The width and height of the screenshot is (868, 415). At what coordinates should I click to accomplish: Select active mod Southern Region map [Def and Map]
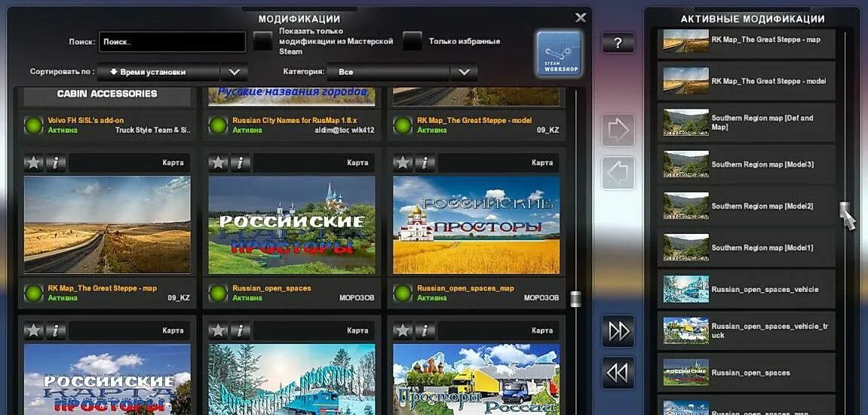(747, 122)
